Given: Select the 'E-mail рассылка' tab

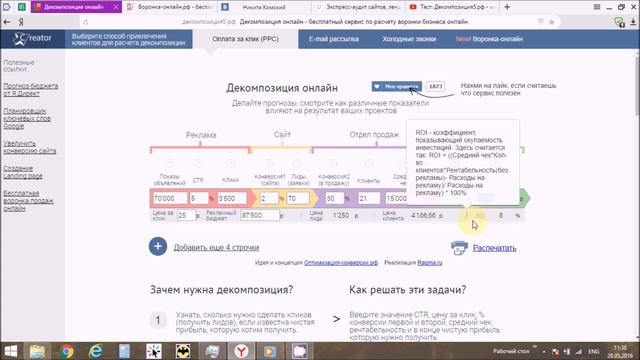Looking at the screenshot, I should point(334,39).
